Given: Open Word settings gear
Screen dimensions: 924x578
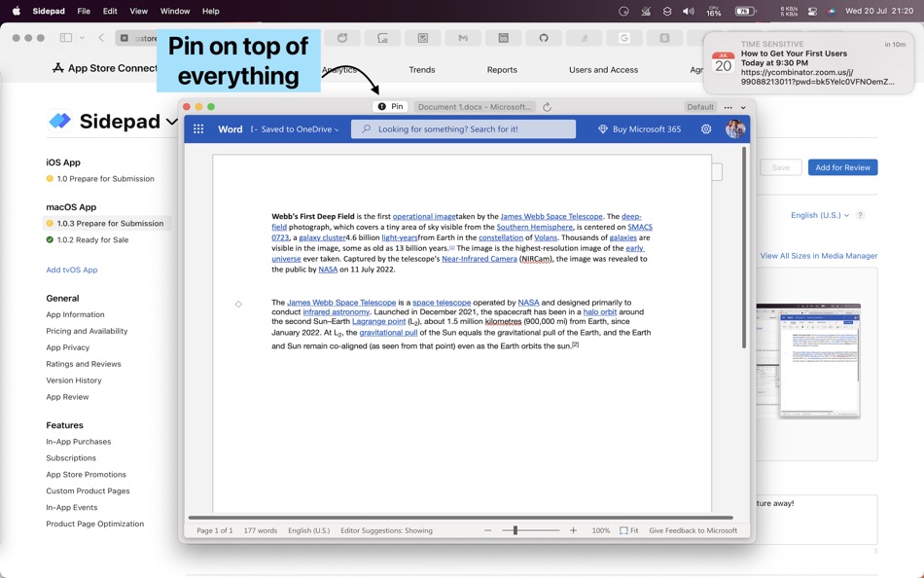Looking at the screenshot, I should point(706,129).
